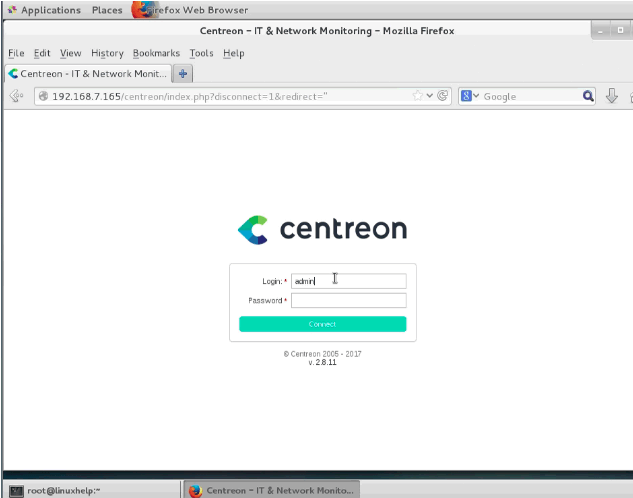This screenshot has width=633, height=498.
Task: Open the bookmark dropdown arrow beside the star
Action: (x=430, y=96)
